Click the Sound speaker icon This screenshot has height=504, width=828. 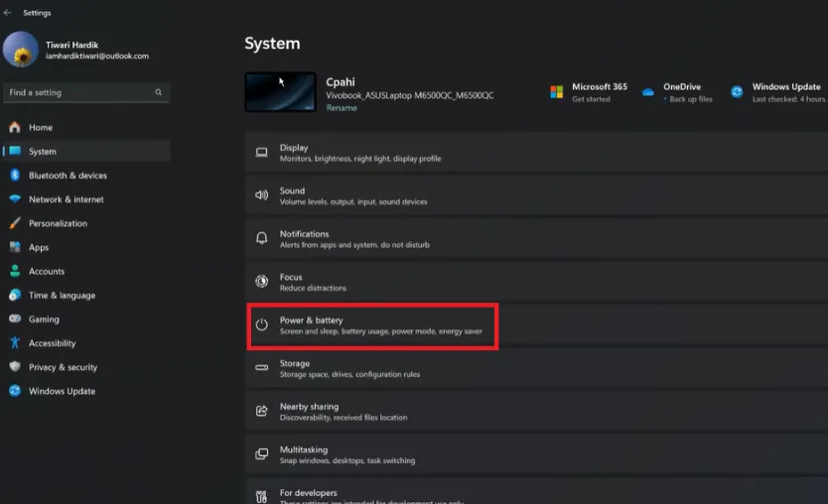click(x=261, y=195)
